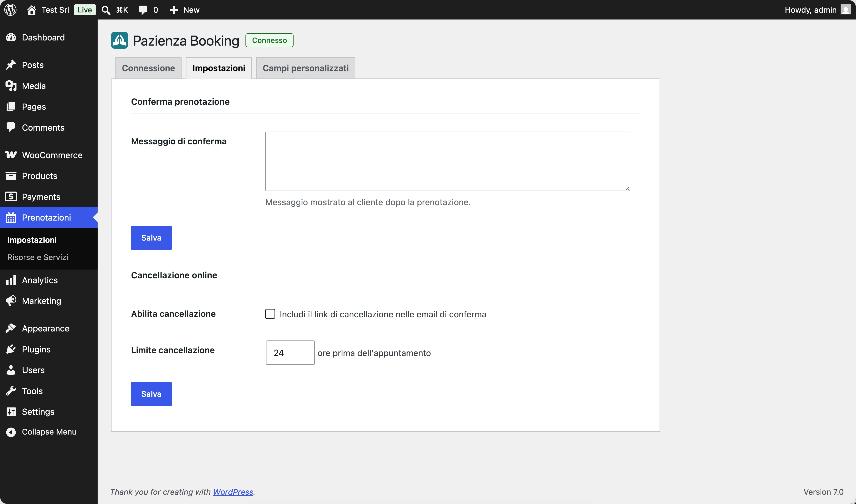Viewport: 856px width, 504px height.
Task: Open the Test Srl home icon
Action: coord(32,10)
